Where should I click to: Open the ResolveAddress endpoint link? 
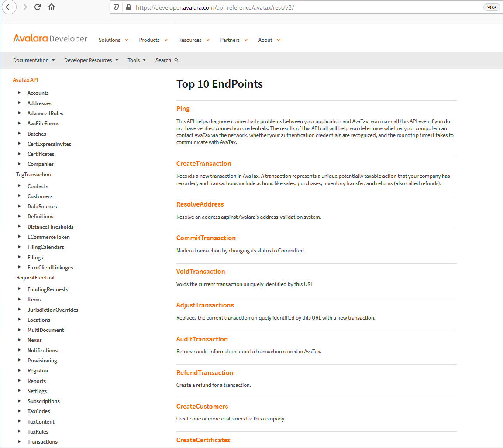[x=200, y=204]
